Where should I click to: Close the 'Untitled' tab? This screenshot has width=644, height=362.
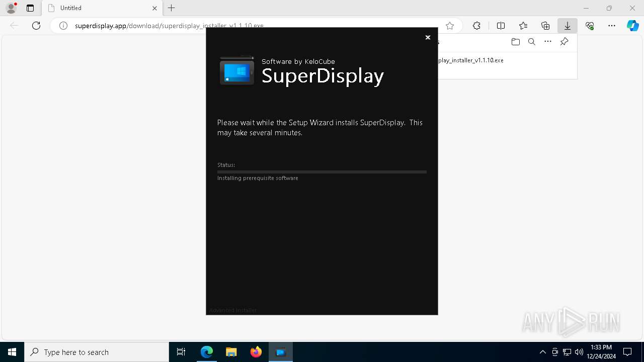pyautogui.click(x=154, y=8)
